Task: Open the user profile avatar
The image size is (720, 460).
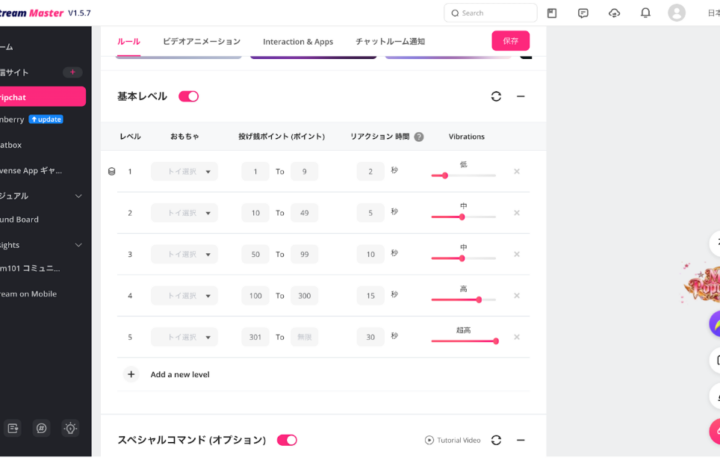Action: (677, 13)
